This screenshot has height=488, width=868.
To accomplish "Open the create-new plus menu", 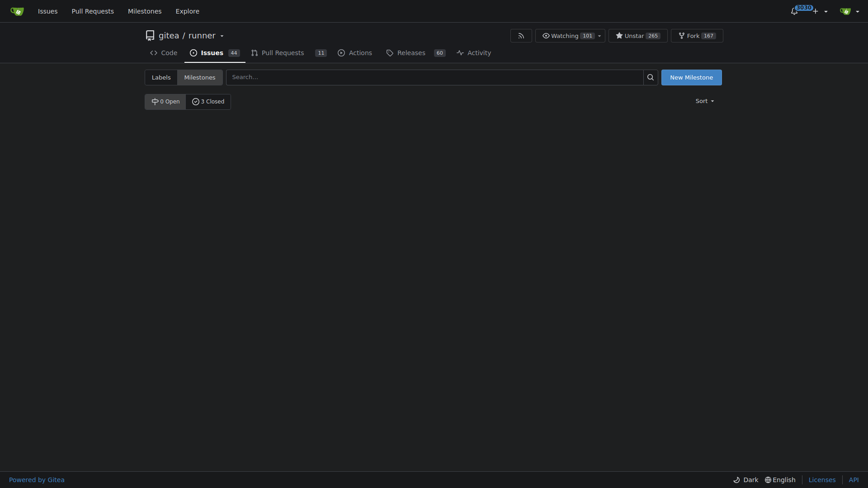I will pyautogui.click(x=820, y=11).
